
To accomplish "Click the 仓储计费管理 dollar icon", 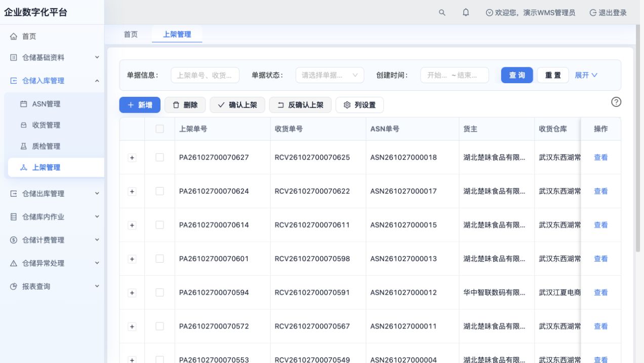I will pyautogui.click(x=14, y=240).
